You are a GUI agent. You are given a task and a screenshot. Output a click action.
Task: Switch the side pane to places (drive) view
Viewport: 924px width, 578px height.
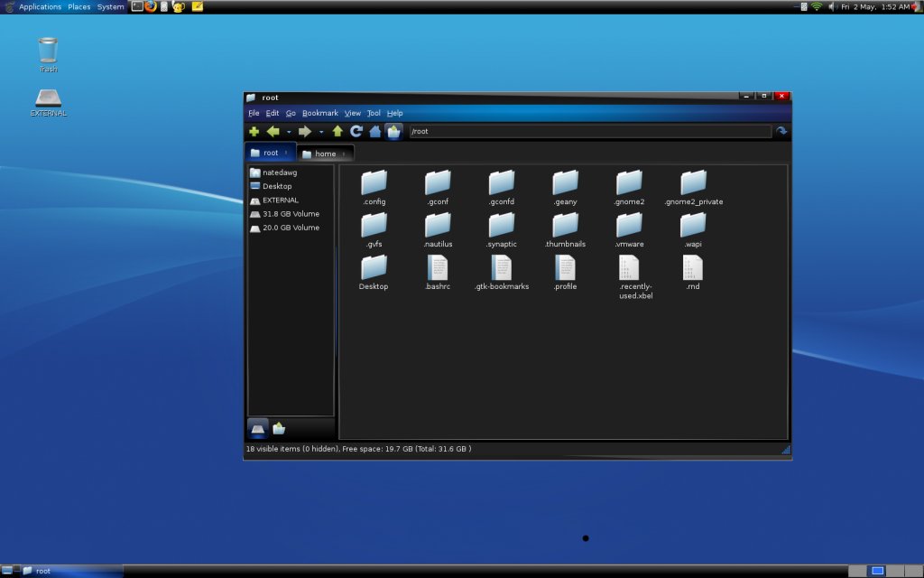tap(257, 429)
